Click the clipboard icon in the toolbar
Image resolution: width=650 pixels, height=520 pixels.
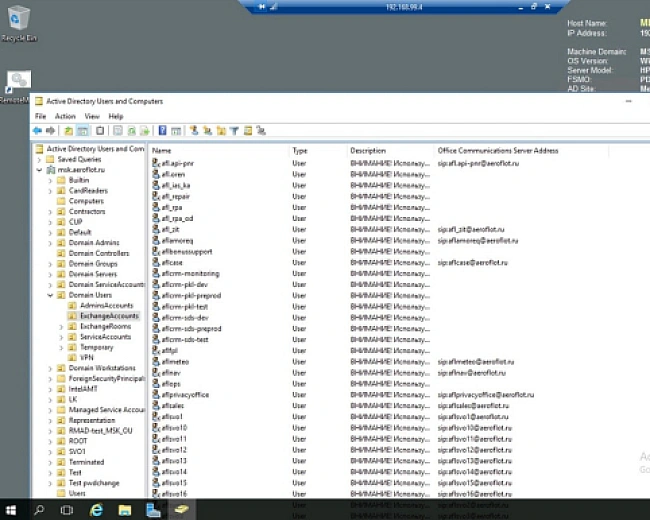pyautogui.click(x=100, y=131)
